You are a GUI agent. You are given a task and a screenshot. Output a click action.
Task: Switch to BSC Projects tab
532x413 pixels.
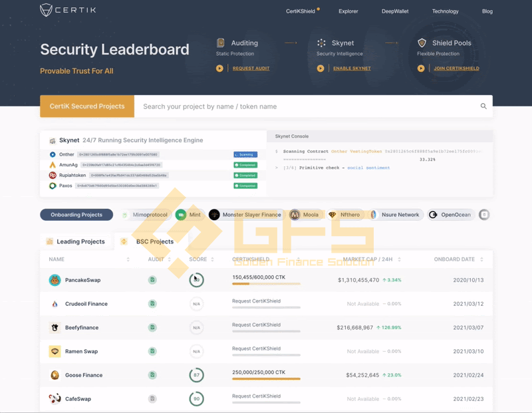[x=152, y=241]
